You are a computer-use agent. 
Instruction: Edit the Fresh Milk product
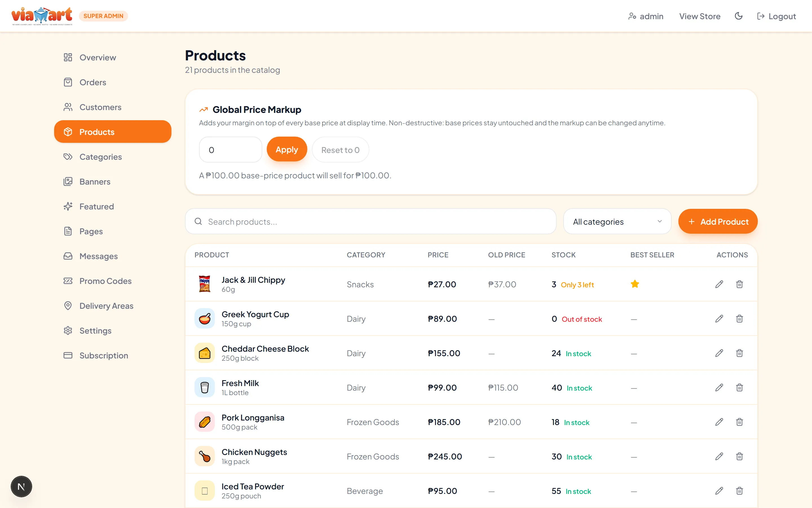pyautogui.click(x=719, y=387)
